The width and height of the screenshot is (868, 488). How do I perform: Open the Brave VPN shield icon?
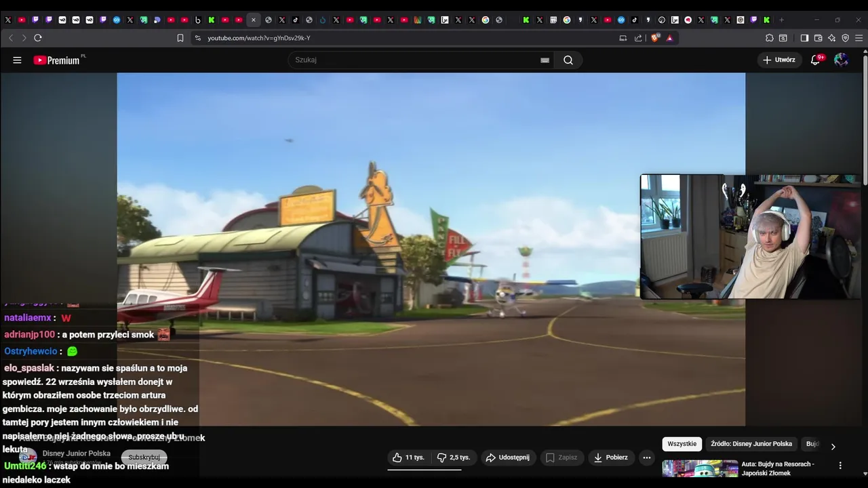click(x=845, y=38)
